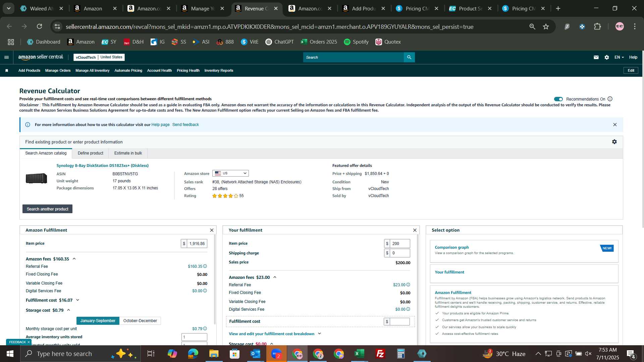Bookmark this page with star icon
644x362 pixels.
pyautogui.click(x=546, y=26)
